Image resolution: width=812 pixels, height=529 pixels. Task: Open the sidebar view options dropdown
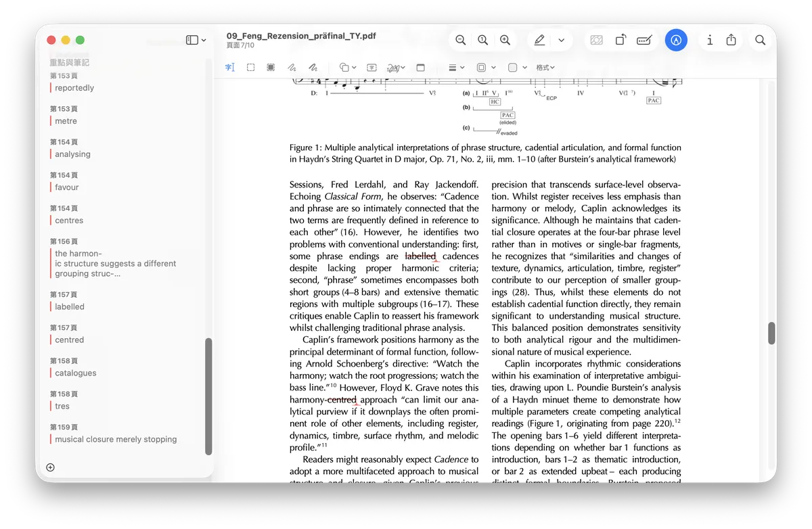coord(196,40)
